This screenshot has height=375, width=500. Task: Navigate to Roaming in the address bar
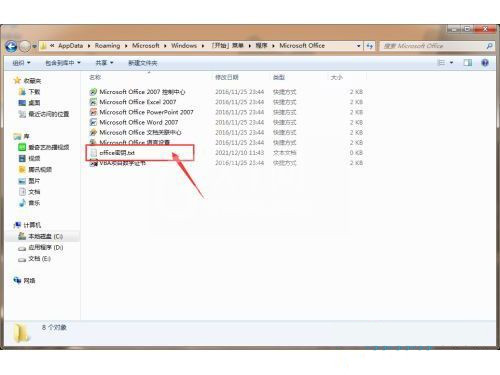107,46
